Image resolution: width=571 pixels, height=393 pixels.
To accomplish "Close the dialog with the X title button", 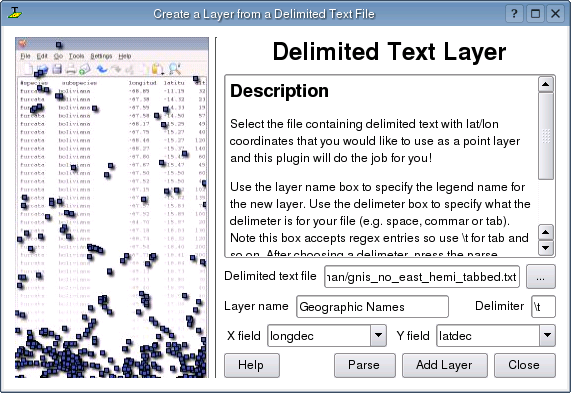I will [x=555, y=14].
